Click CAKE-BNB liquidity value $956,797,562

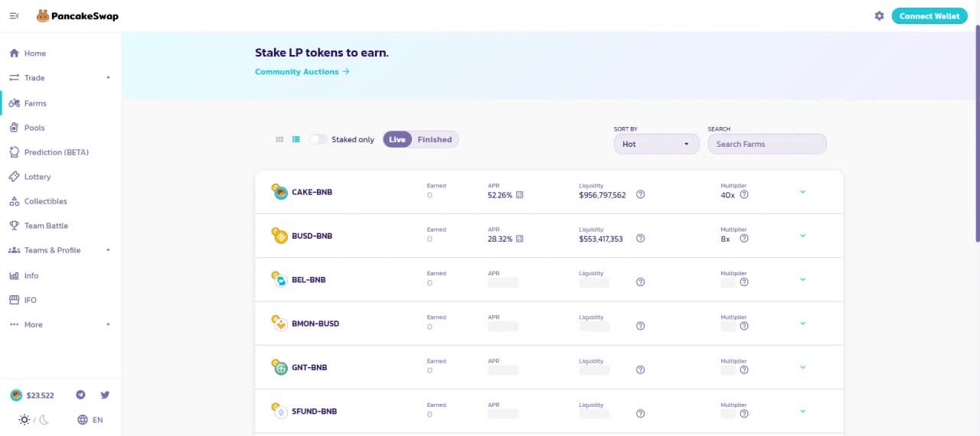(x=603, y=195)
